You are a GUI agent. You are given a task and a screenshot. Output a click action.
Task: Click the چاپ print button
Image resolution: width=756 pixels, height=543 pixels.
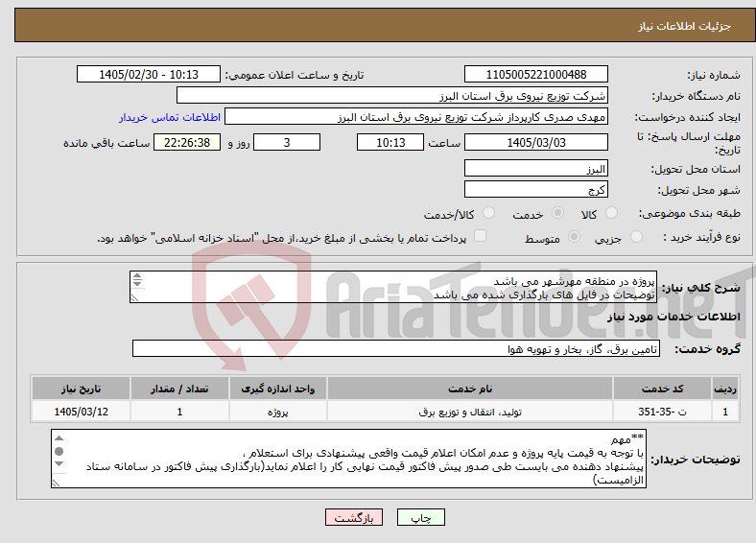point(421,517)
